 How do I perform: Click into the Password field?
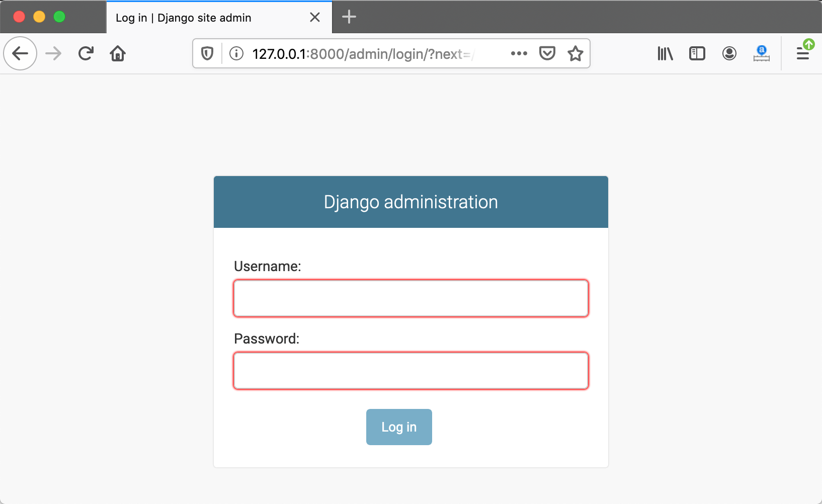[411, 371]
